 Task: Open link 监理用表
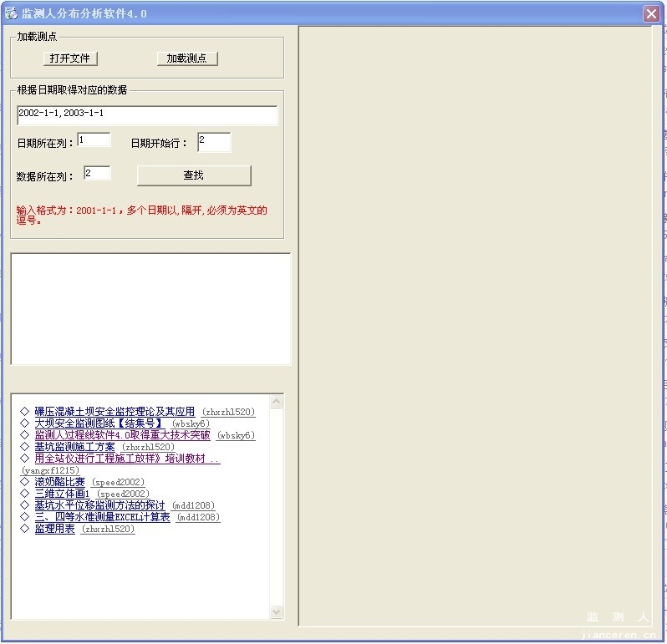(x=55, y=529)
